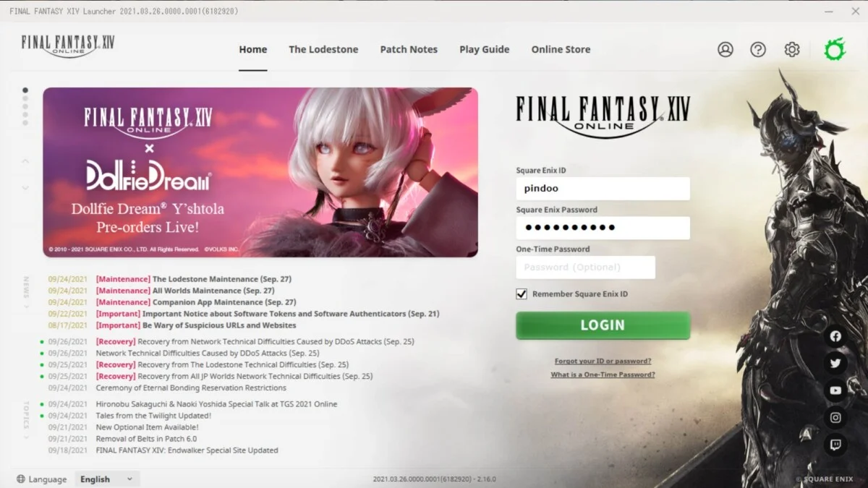Show previous banner with up chevron
The image size is (868, 488).
(25, 160)
